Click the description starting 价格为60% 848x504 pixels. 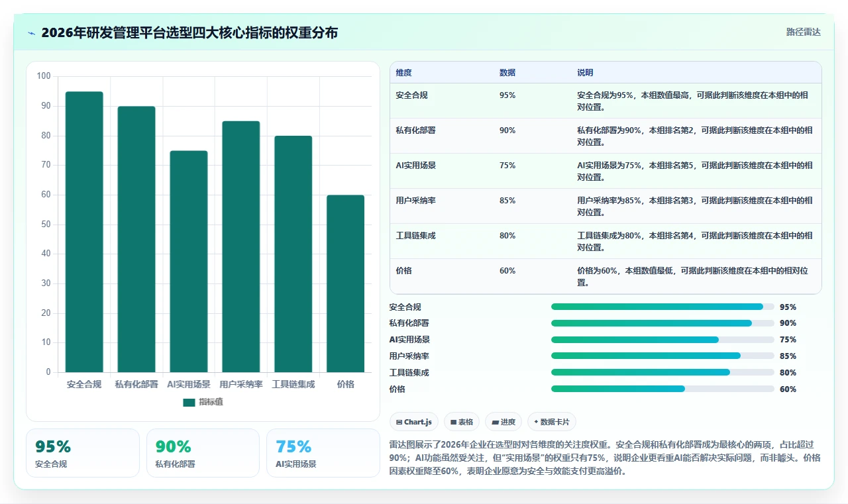tap(693, 276)
